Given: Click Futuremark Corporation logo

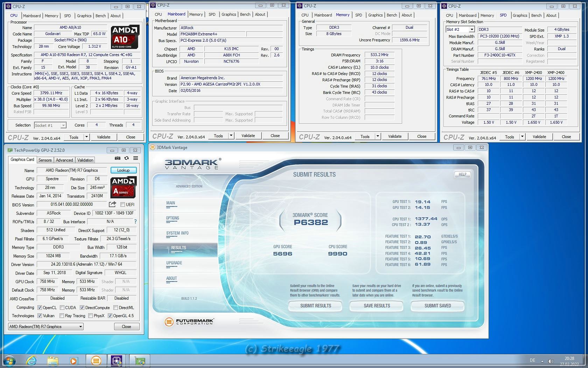Looking at the screenshot, I should (x=189, y=321).
